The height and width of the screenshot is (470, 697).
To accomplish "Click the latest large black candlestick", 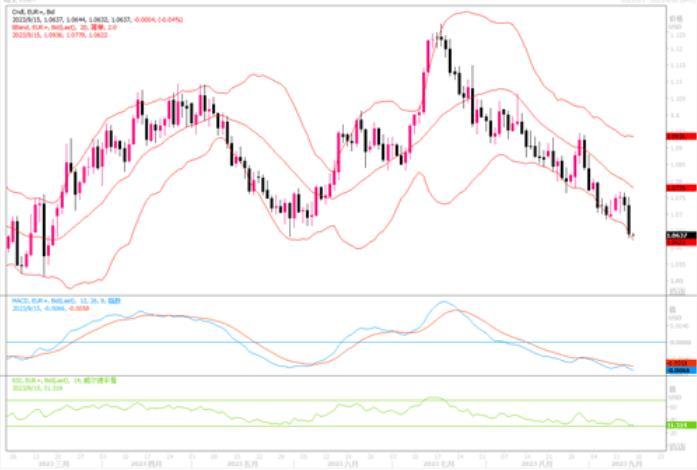I will point(630,220).
